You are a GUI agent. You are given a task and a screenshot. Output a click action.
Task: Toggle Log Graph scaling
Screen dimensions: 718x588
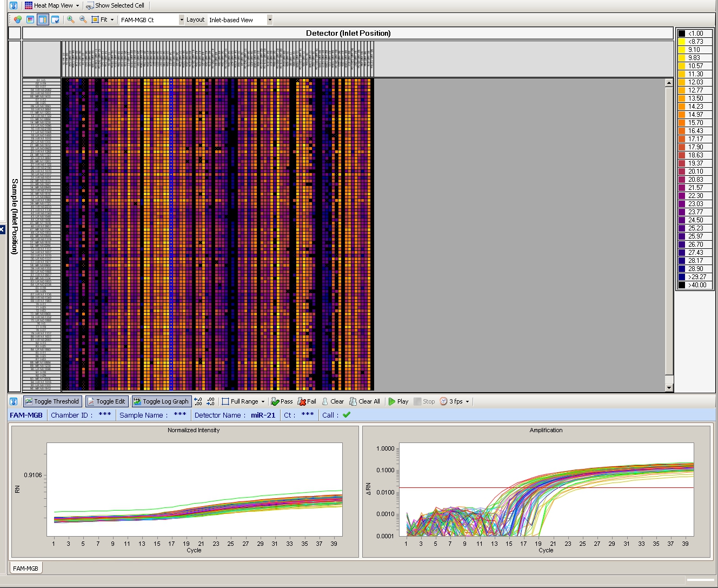[161, 401]
